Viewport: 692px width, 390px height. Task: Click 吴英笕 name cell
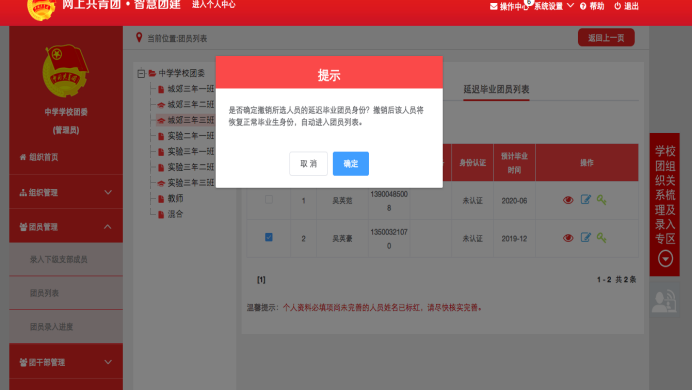[x=342, y=201]
